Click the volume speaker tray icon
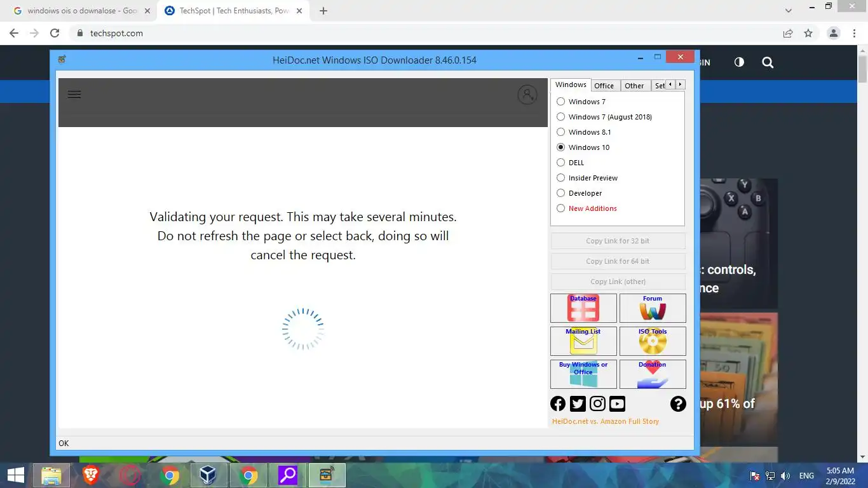Viewport: 868px width, 488px height. [785, 476]
